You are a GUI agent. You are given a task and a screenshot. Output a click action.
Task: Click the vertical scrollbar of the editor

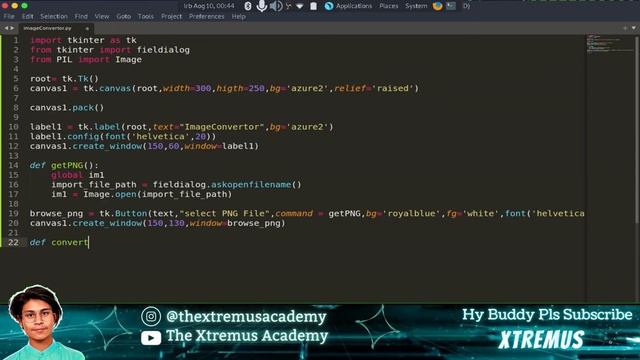tap(637, 130)
